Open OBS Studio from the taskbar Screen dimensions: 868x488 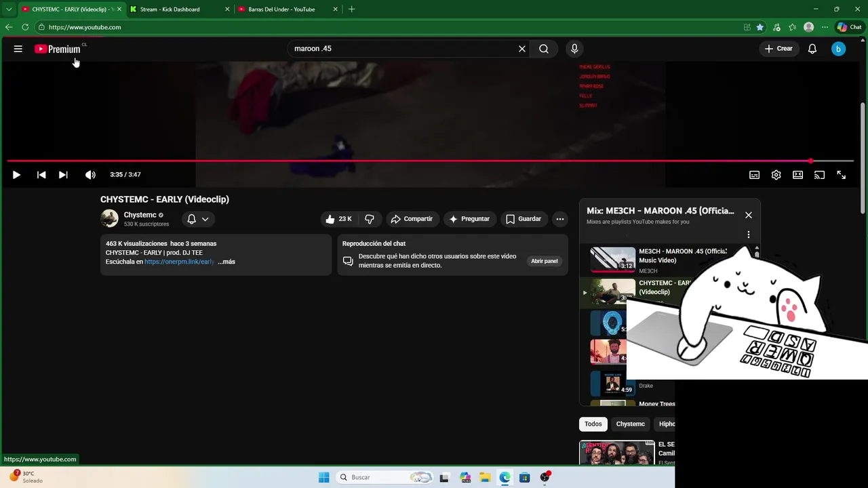click(545, 477)
